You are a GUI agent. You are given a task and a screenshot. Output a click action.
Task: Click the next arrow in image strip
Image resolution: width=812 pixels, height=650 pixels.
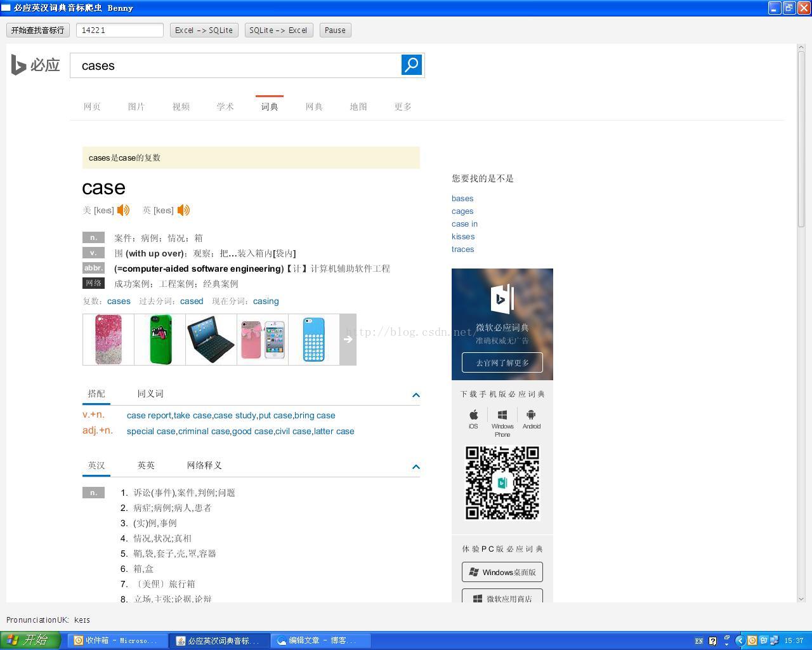348,340
